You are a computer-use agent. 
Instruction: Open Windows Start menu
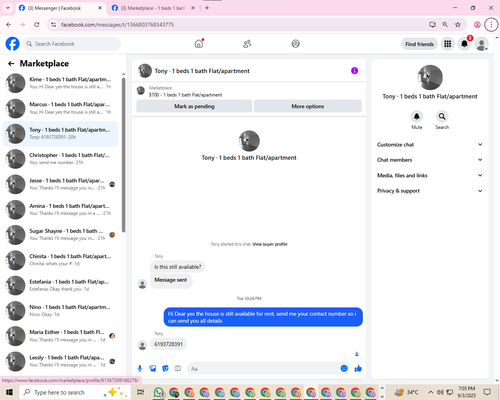click(x=9, y=392)
